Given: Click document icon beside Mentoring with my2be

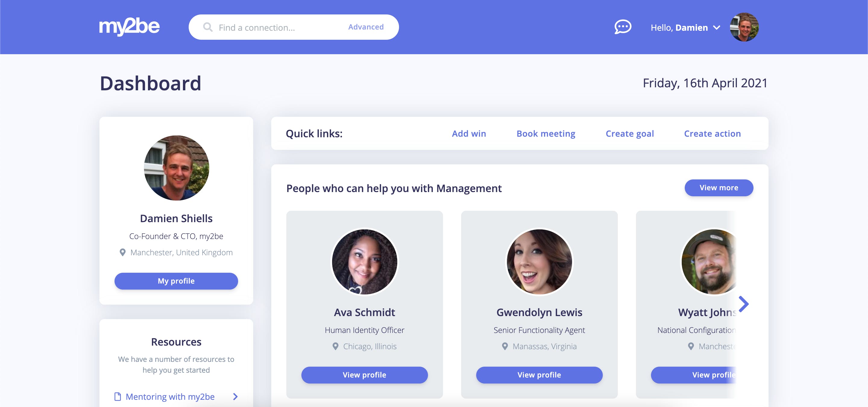Looking at the screenshot, I should [118, 396].
